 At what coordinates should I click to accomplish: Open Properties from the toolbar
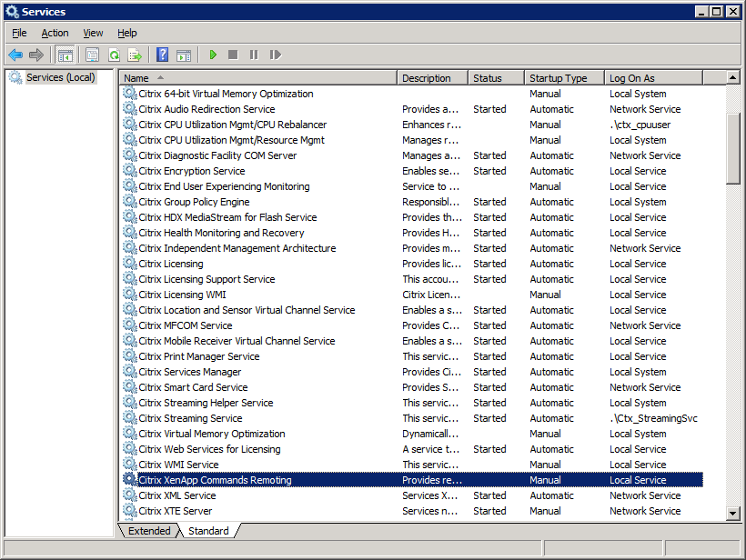tap(92, 55)
